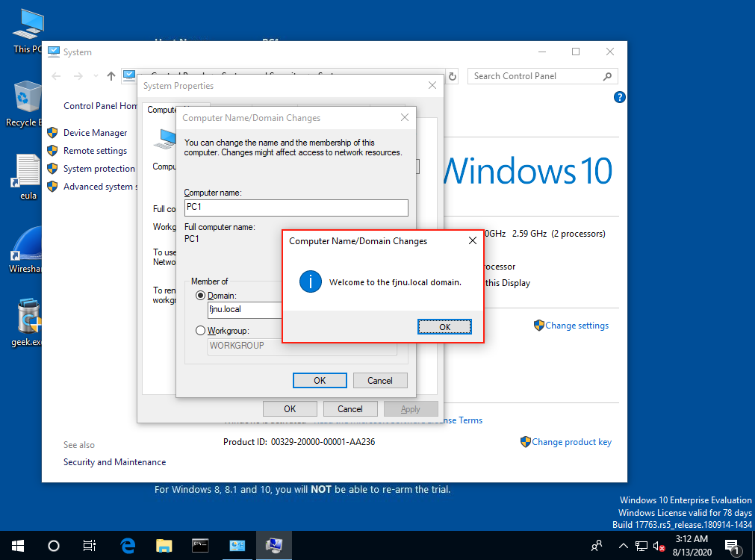
Task: Open Command Prompt from the taskbar
Action: coord(200,546)
